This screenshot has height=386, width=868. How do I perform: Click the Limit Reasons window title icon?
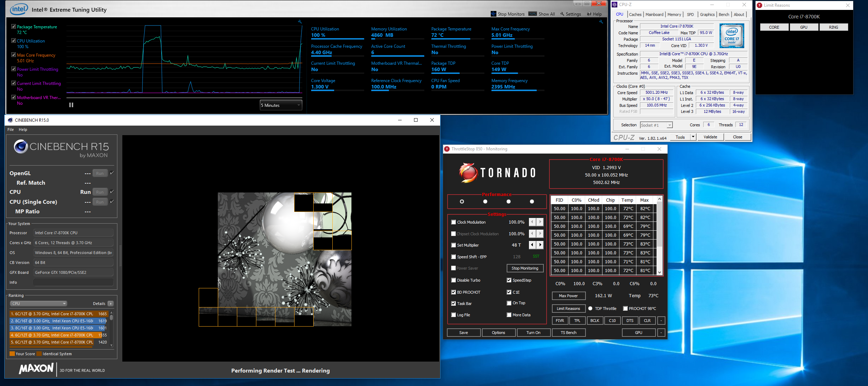pyautogui.click(x=759, y=5)
